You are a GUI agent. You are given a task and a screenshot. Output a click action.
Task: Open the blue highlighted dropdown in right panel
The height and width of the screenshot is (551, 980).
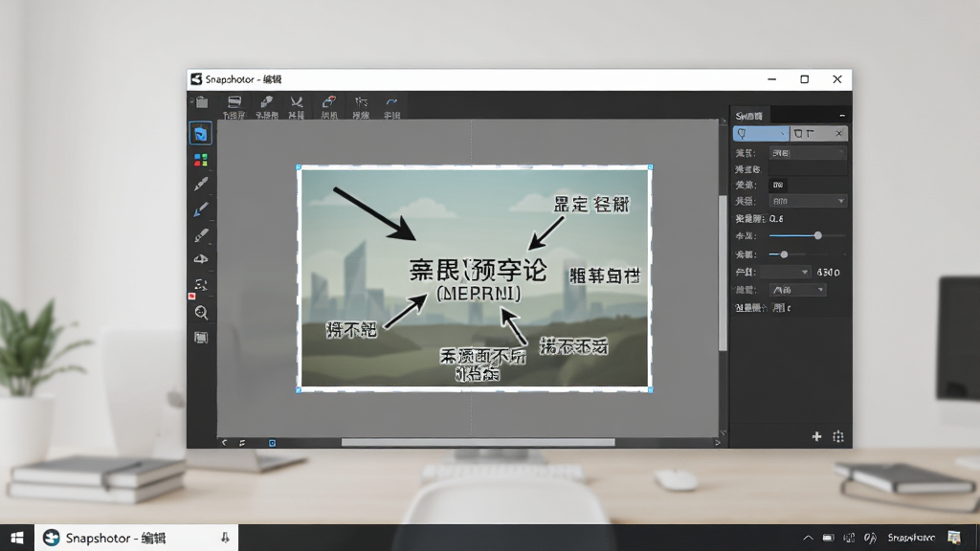[x=761, y=134]
